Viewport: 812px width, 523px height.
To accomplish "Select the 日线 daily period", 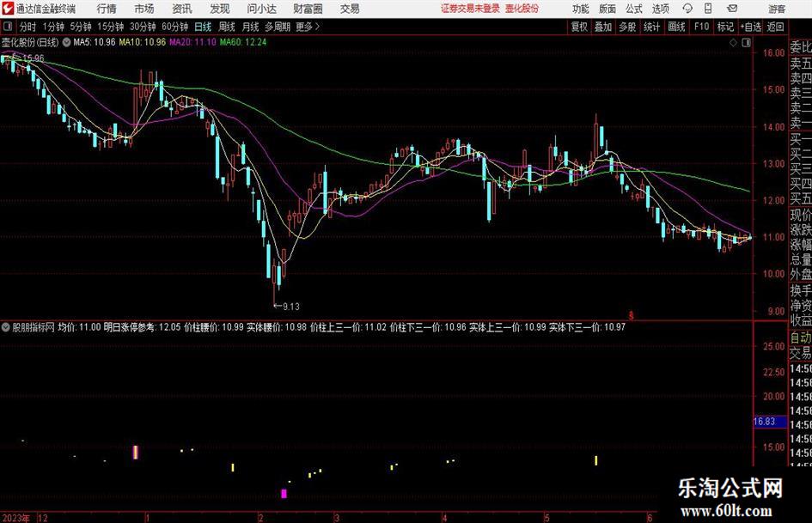I will tap(203, 27).
